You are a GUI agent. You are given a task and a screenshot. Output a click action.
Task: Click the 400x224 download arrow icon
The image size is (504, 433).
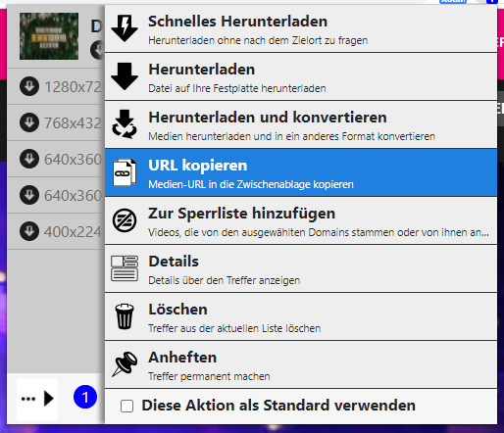coord(29,231)
